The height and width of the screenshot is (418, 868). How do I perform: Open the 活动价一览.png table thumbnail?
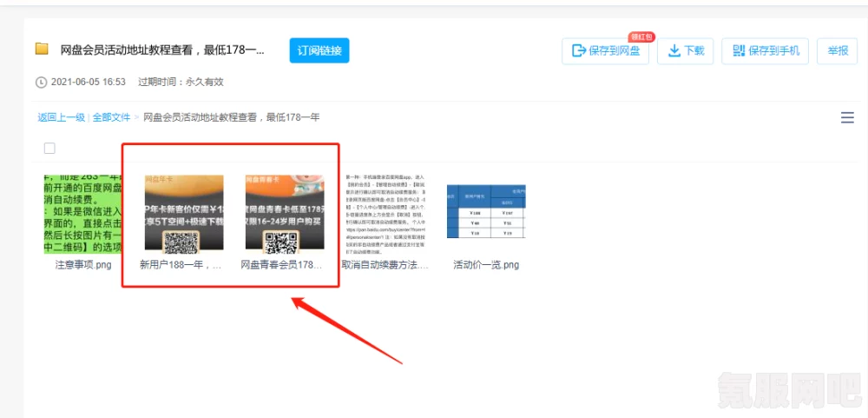[x=487, y=212]
